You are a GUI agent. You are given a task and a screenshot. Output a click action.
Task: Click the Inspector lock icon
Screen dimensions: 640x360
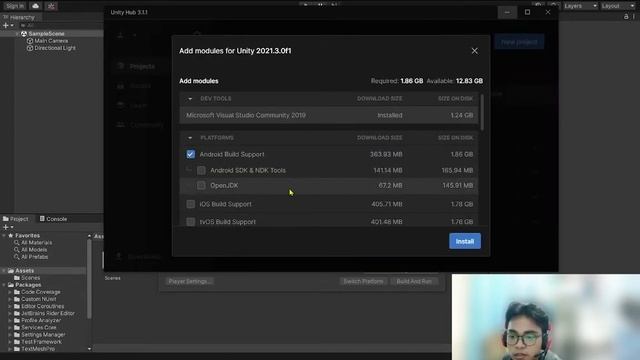click(626, 17)
